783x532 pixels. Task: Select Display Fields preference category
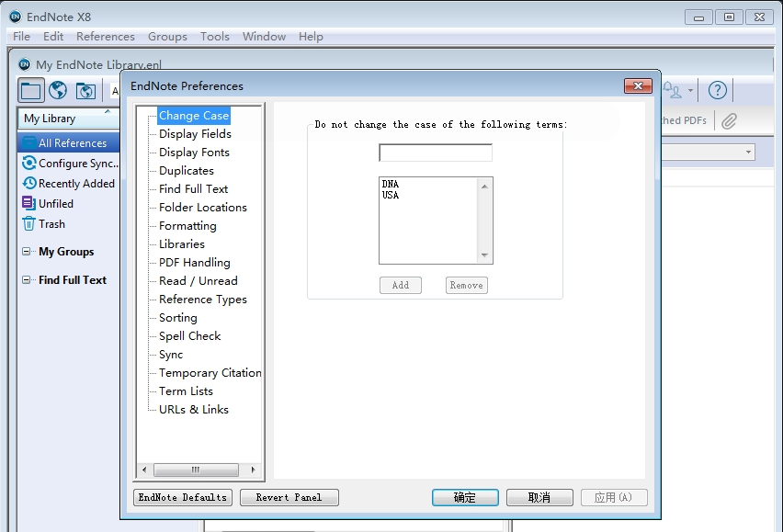[195, 134]
